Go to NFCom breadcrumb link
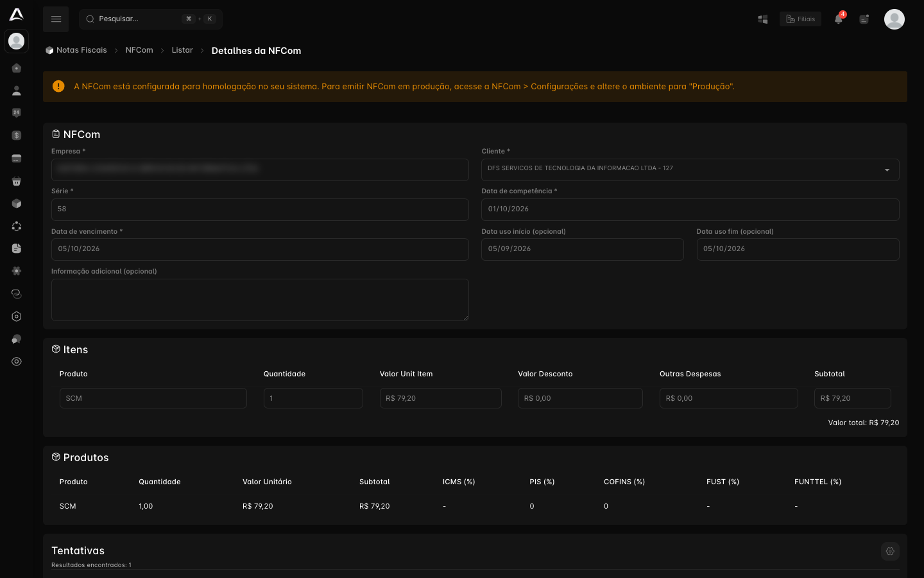 point(139,50)
